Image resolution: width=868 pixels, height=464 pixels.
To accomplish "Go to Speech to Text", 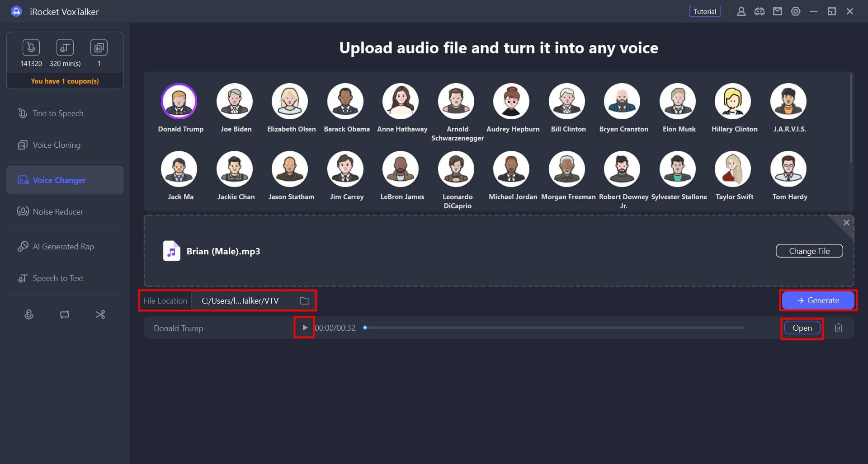I will click(x=65, y=278).
